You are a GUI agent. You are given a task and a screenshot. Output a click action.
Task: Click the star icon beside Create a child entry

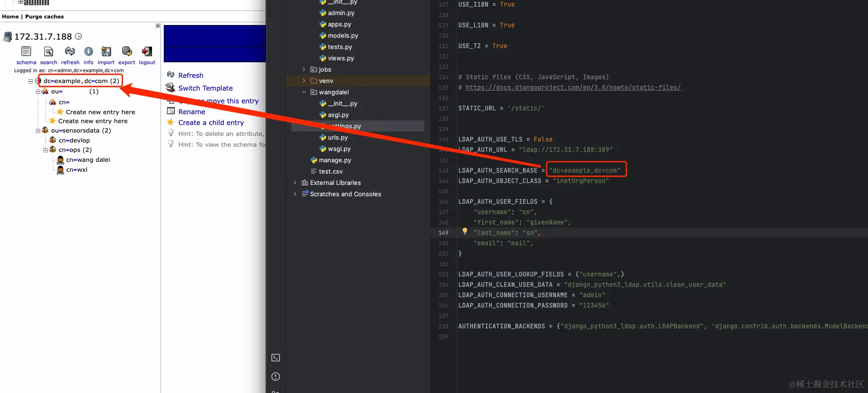[x=171, y=122]
